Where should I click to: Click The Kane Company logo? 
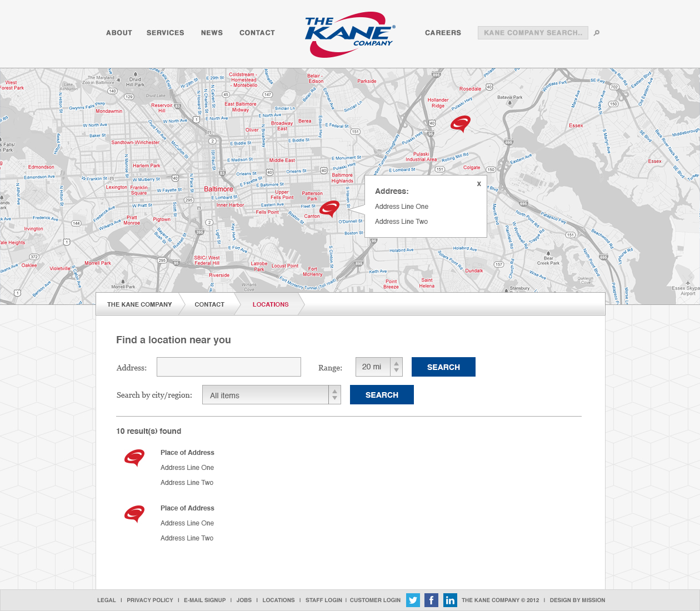pyautogui.click(x=350, y=34)
